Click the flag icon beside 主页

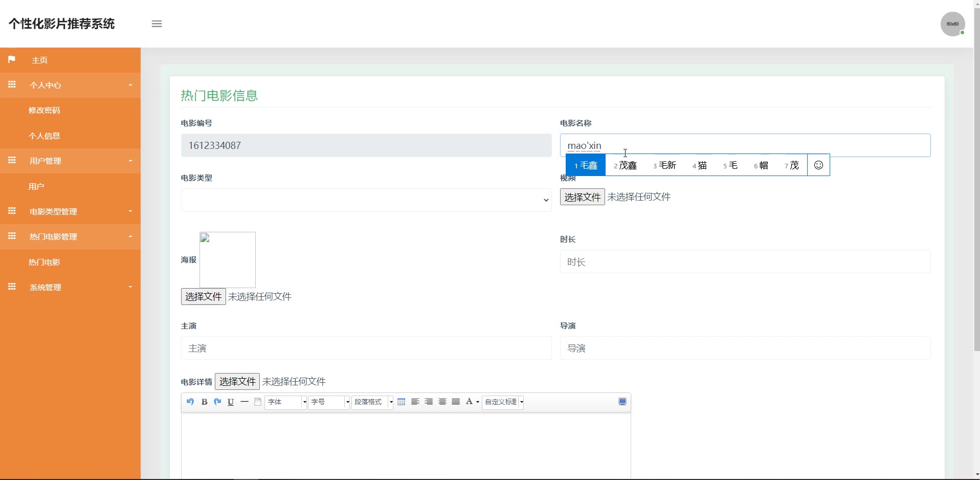point(12,60)
